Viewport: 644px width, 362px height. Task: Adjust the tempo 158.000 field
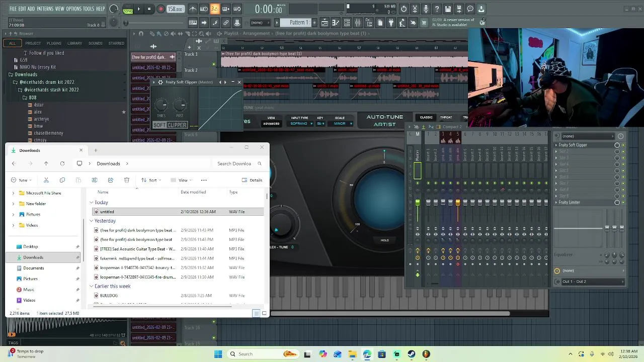[175, 9]
